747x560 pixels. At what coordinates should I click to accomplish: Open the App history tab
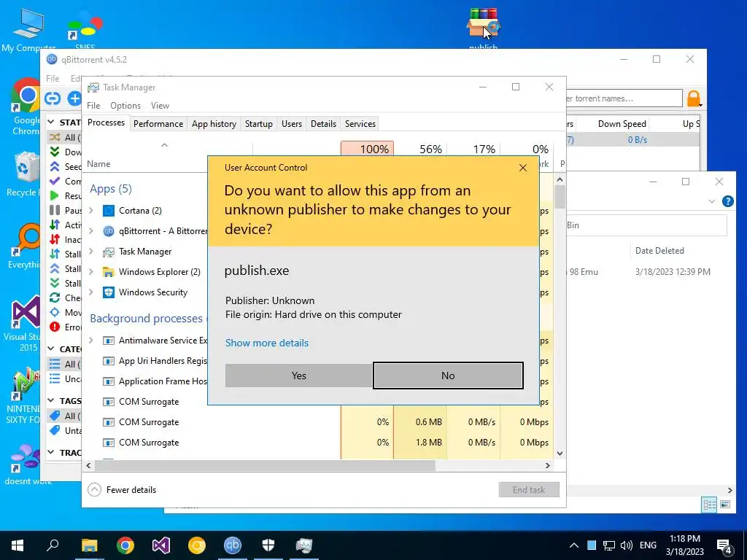pos(214,124)
